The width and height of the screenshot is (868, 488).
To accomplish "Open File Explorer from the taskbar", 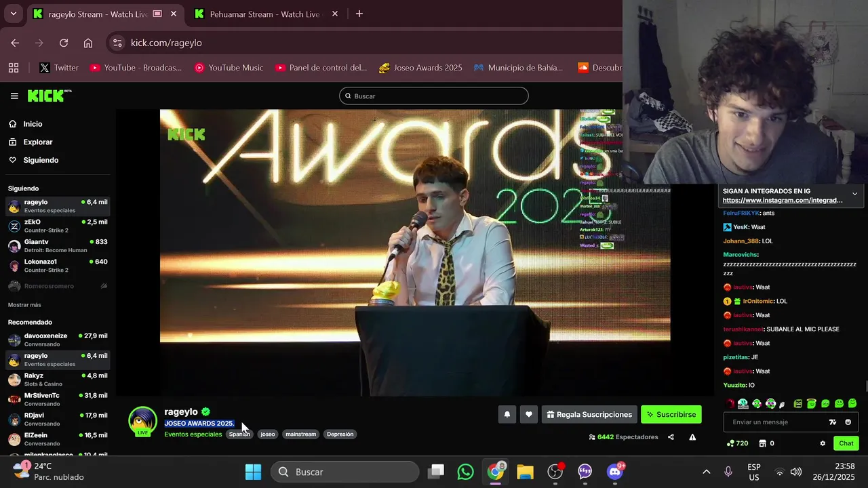I will 525,472.
